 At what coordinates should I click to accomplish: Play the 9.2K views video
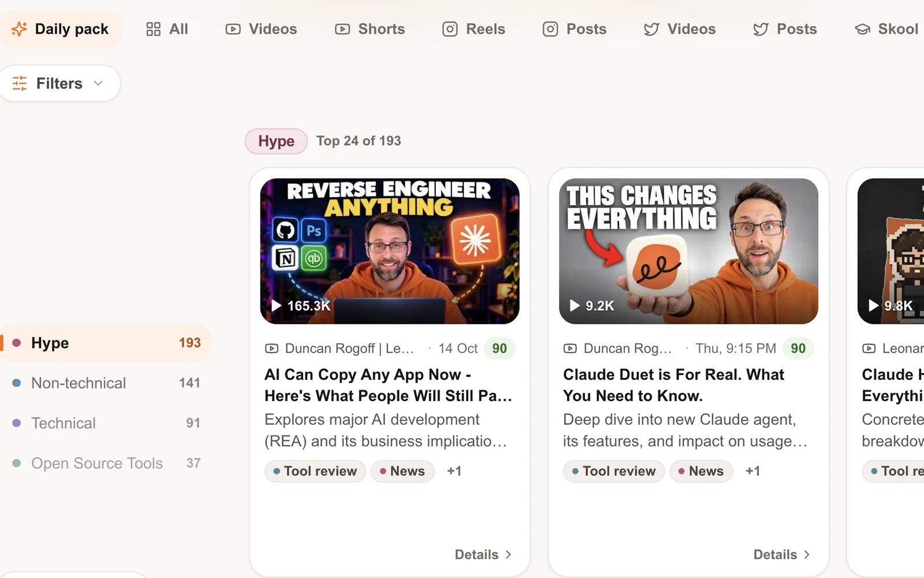(592, 306)
